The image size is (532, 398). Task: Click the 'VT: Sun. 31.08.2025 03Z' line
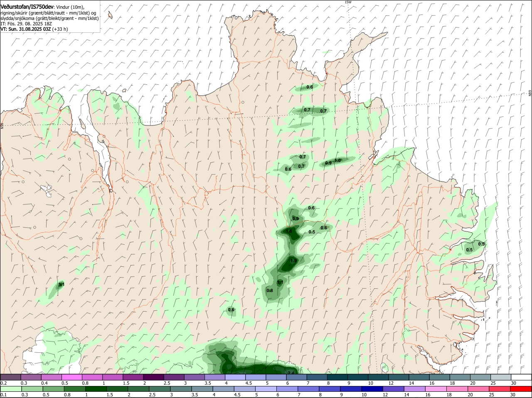(25, 29)
